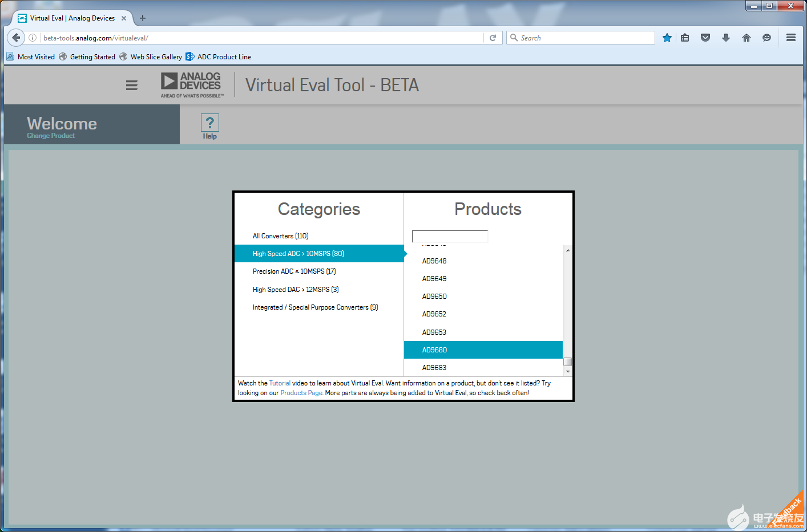Reload the page with the refresh icon
Image resolution: width=807 pixels, height=532 pixels.
[x=493, y=38]
